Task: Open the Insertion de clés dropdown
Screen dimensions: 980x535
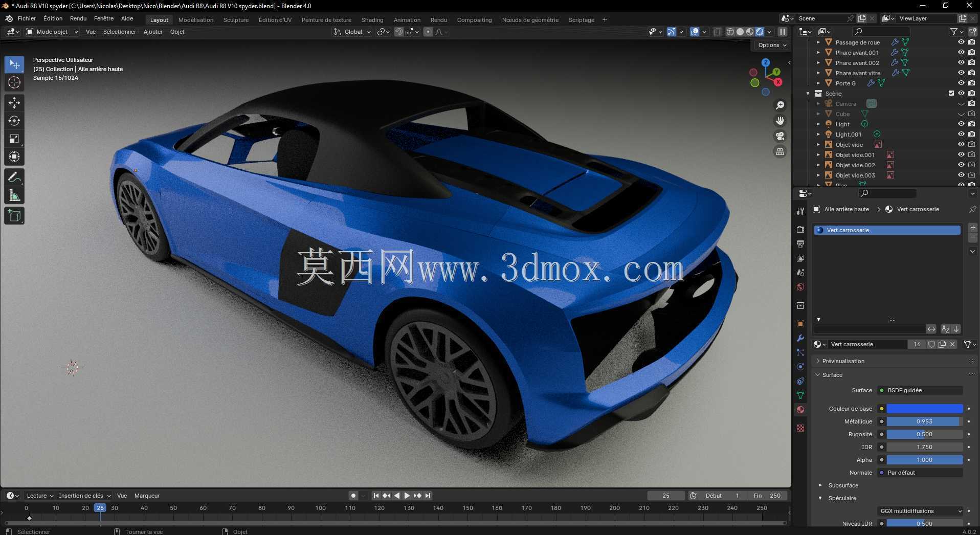Action: tap(84, 496)
